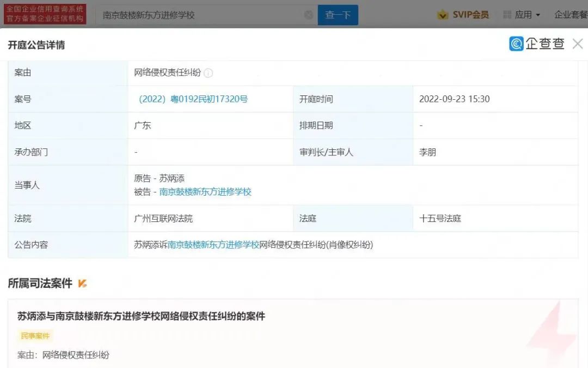
Task: Click the page scrollbar on the right edge
Action: tap(586, 164)
